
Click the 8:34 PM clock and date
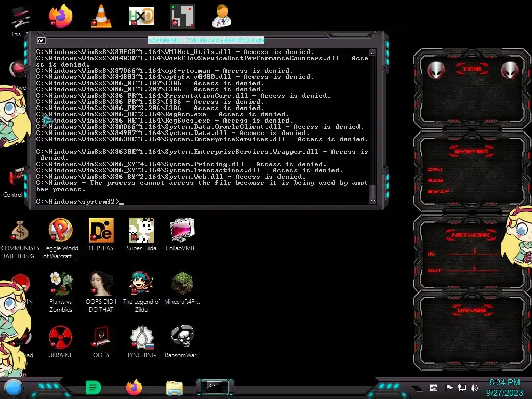pos(504,388)
